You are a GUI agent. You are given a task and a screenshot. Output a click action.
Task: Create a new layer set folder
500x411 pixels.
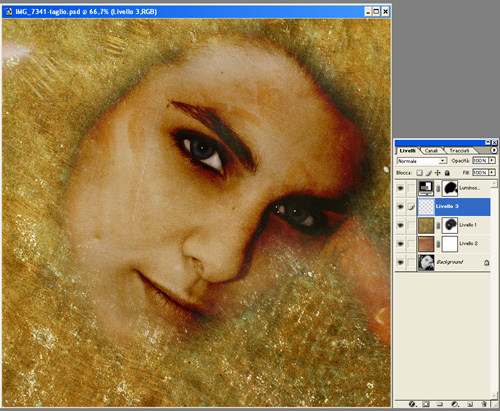440,404
